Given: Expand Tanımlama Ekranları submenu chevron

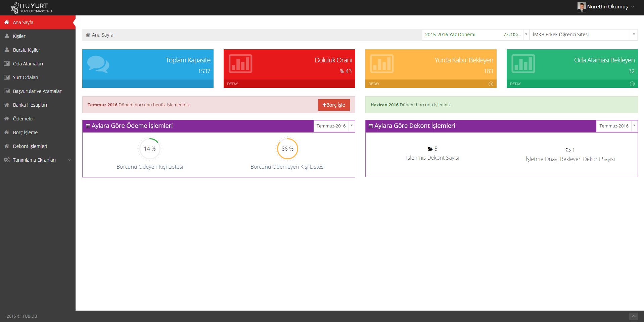Looking at the screenshot, I should pyautogui.click(x=70, y=160).
